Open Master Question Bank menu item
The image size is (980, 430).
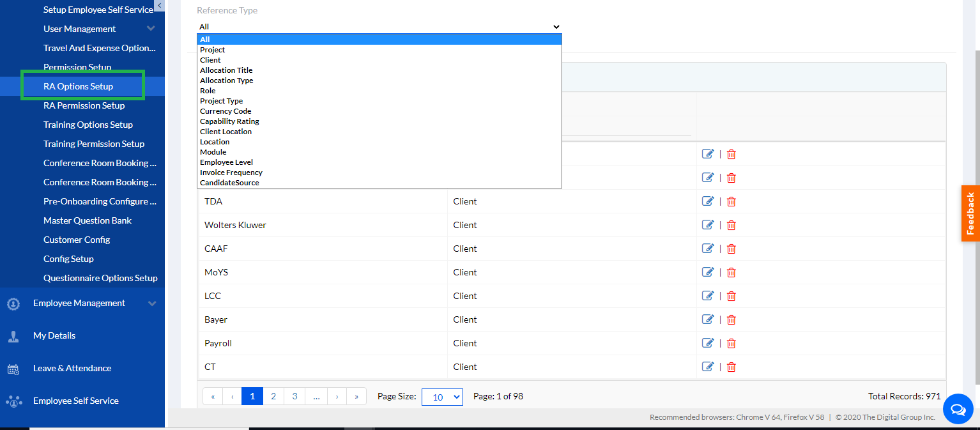(88, 220)
